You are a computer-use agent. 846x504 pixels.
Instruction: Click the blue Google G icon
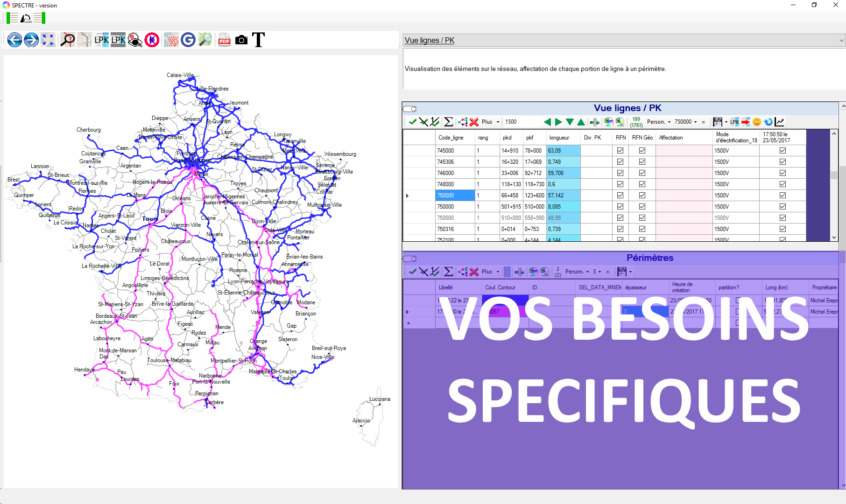(x=188, y=40)
